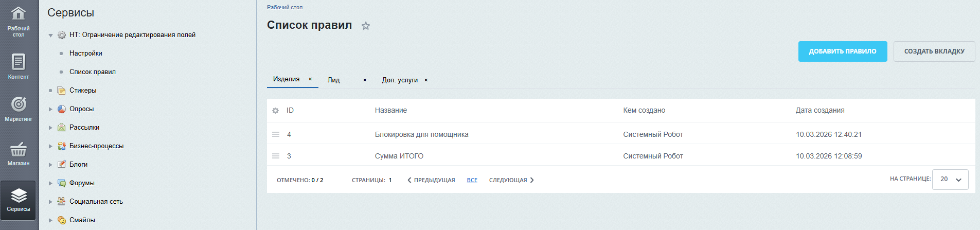Viewport: 980px width, 230px height.
Task: Open row menu for Сумма ИТОГО
Action: tap(276, 156)
